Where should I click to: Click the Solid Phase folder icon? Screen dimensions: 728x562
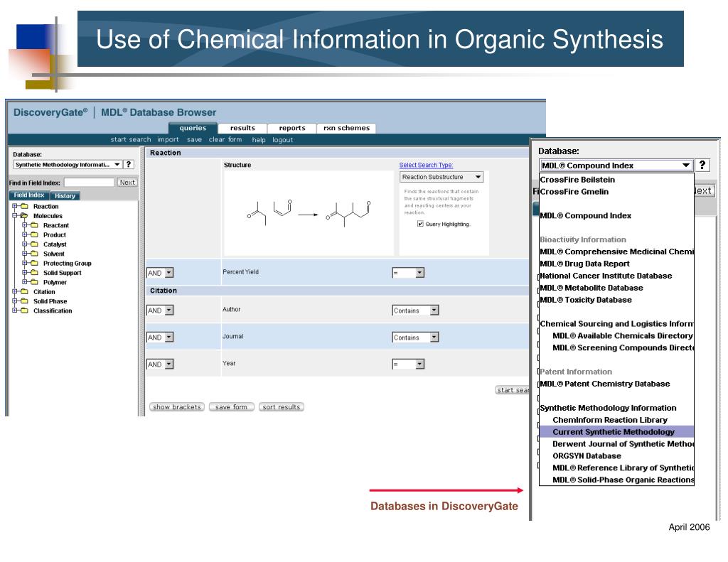tap(25, 301)
